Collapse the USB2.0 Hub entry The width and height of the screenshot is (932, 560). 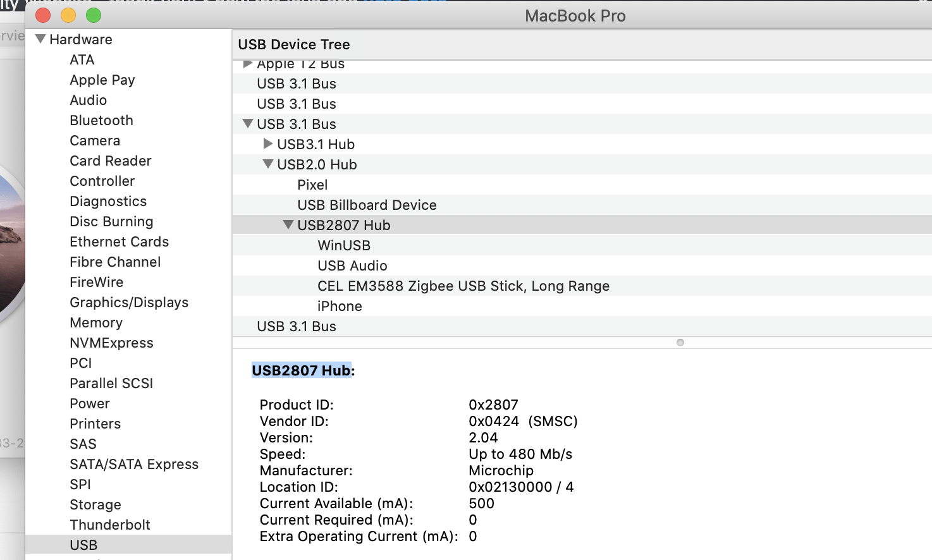tap(268, 164)
